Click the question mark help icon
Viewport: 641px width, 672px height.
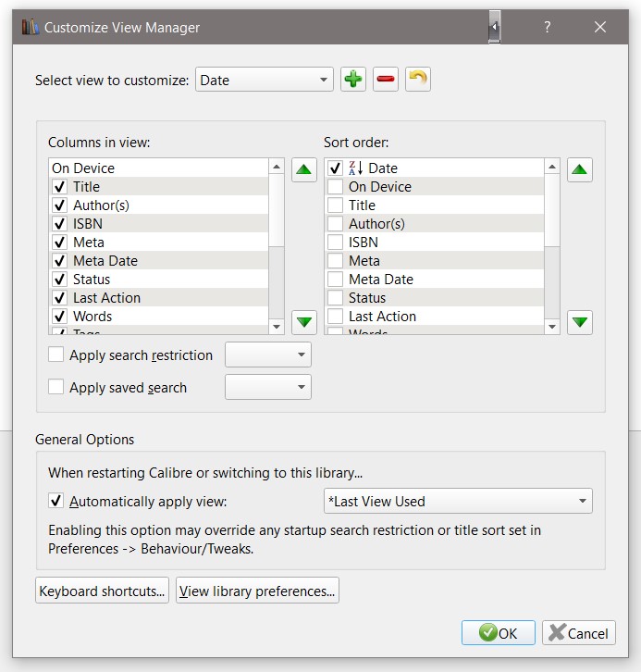pyautogui.click(x=548, y=28)
